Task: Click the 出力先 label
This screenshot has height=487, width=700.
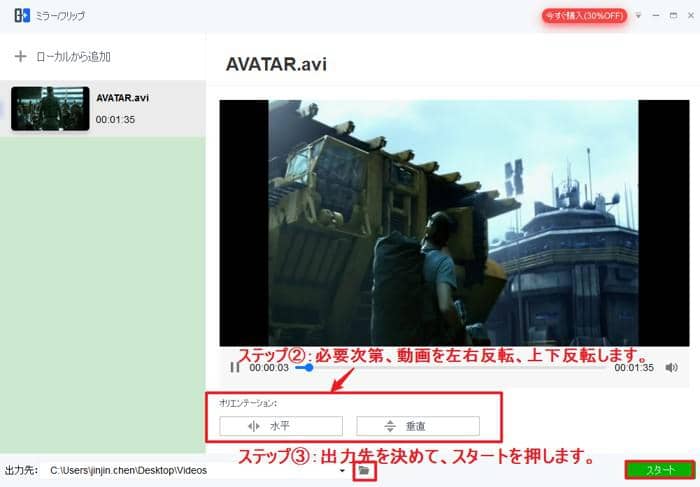Action: [21, 470]
